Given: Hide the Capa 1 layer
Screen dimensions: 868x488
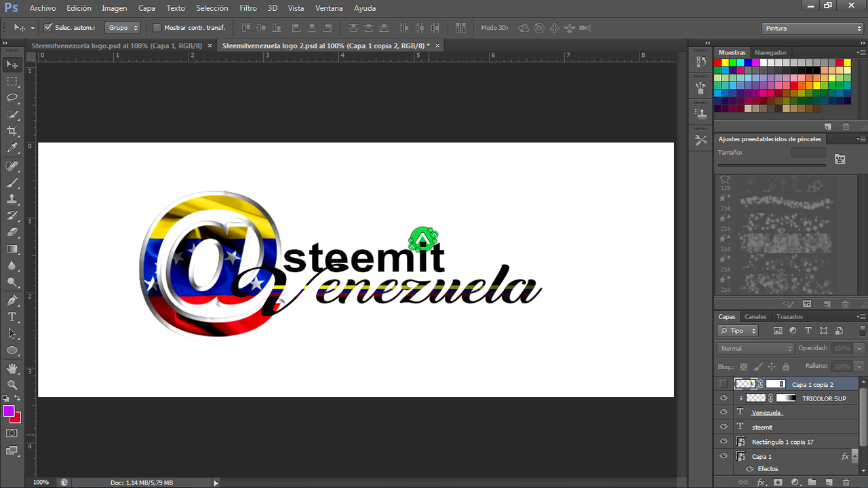Looking at the screenshot, I should tap(724, 456).
